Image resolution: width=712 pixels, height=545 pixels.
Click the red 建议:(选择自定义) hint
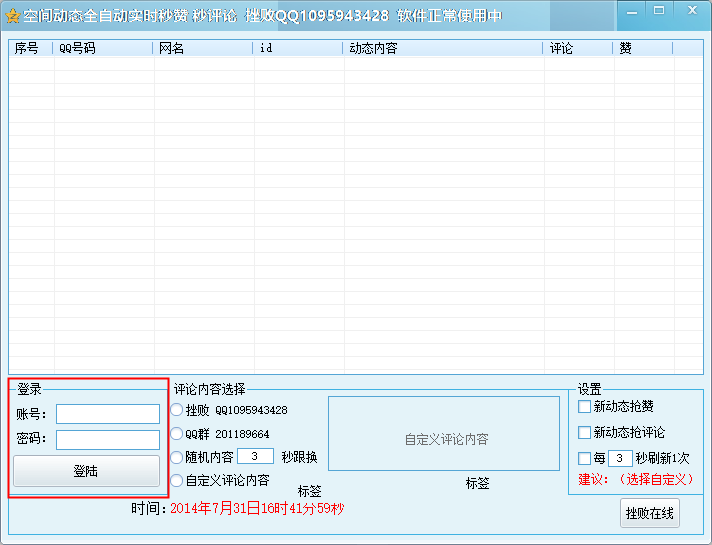click(636, 479)
